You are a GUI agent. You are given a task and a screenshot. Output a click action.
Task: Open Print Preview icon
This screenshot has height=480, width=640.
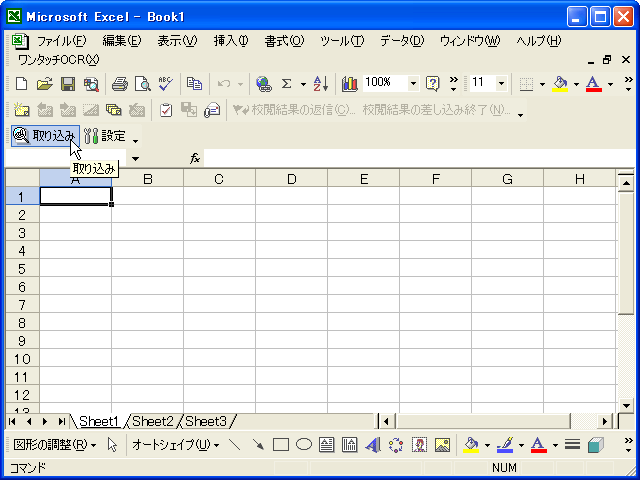143,84
